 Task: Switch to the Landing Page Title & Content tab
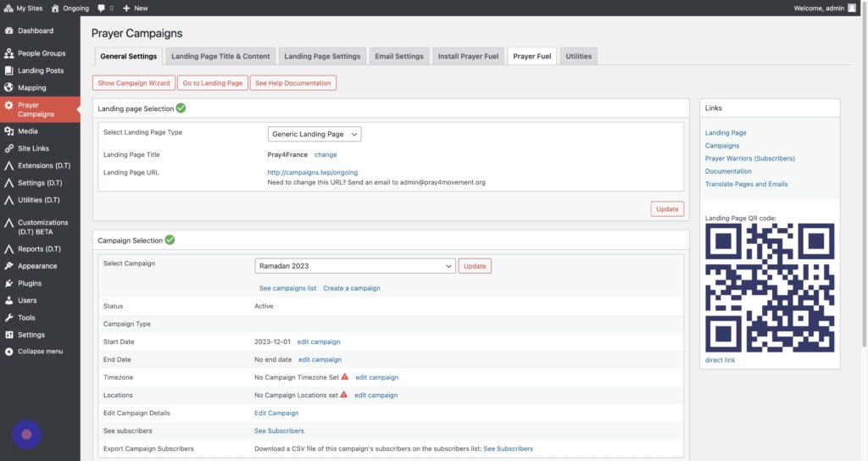point(220,57)
